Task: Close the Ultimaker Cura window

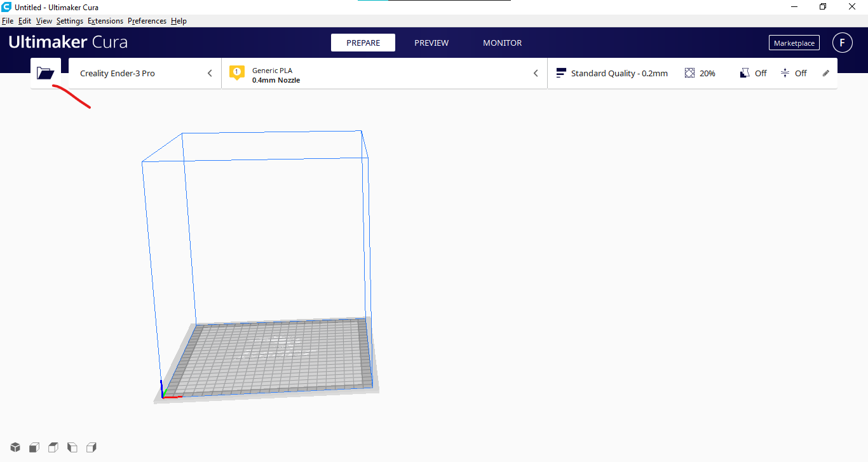Action: click(852, 7)
